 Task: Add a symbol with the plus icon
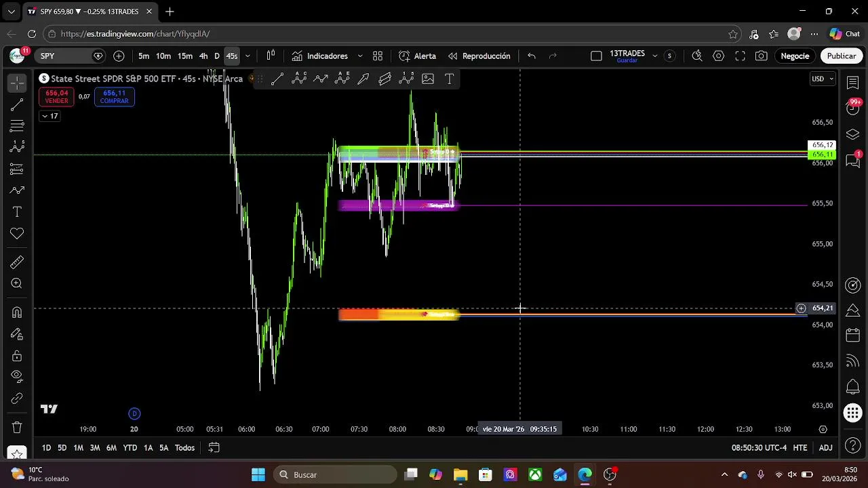tap(119, 56)
